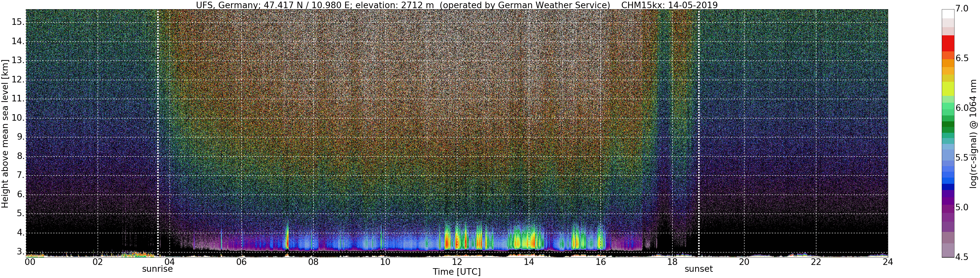Screen dimensions: 980x278
Task: Click the '4.' height tick label
Action: 20,233
